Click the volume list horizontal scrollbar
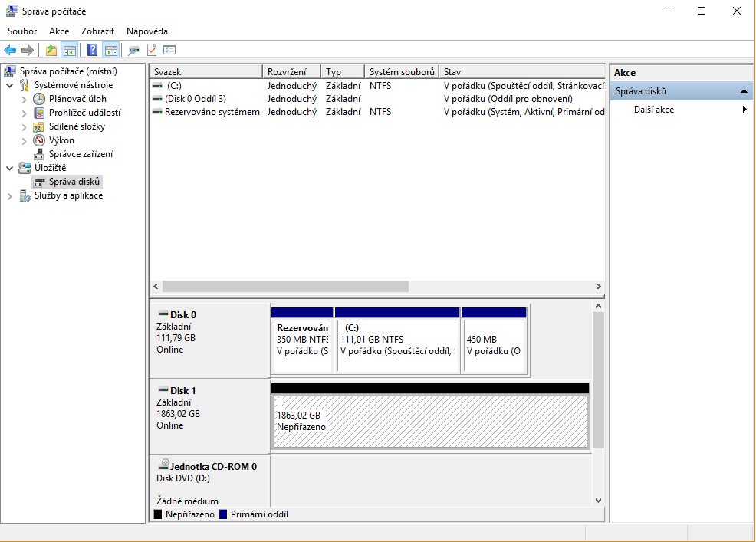 tap(285, 286)
